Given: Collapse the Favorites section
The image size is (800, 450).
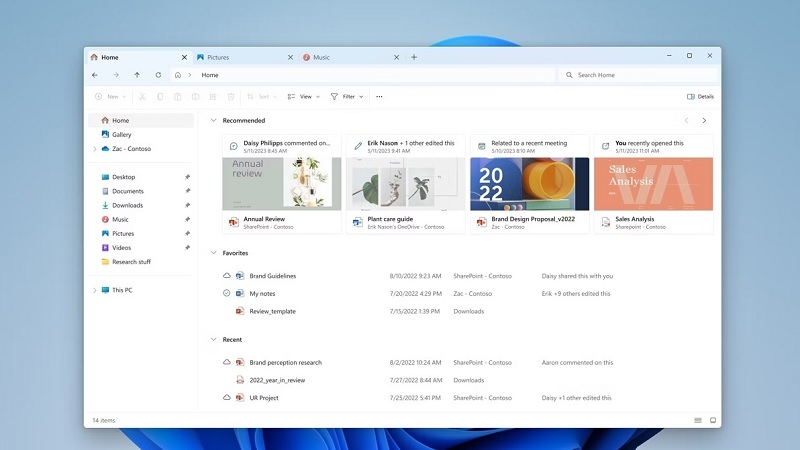Looking at the screenshot, I should click(213, 253).
